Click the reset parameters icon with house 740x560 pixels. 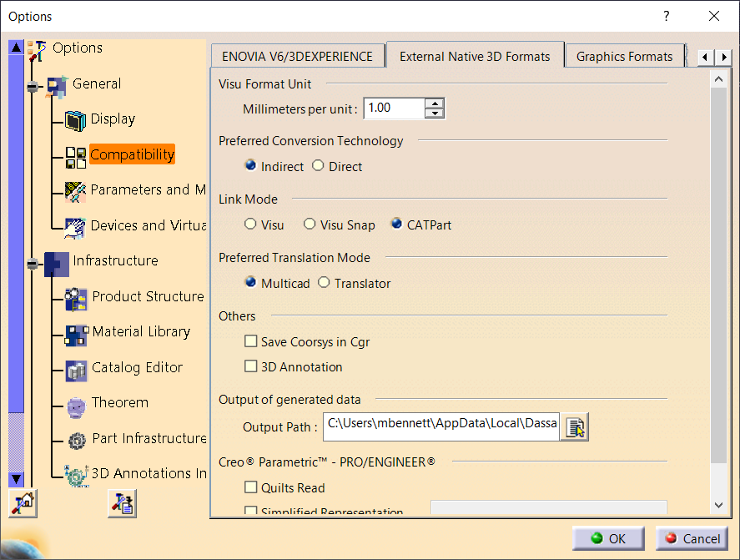tap(23, 503)
